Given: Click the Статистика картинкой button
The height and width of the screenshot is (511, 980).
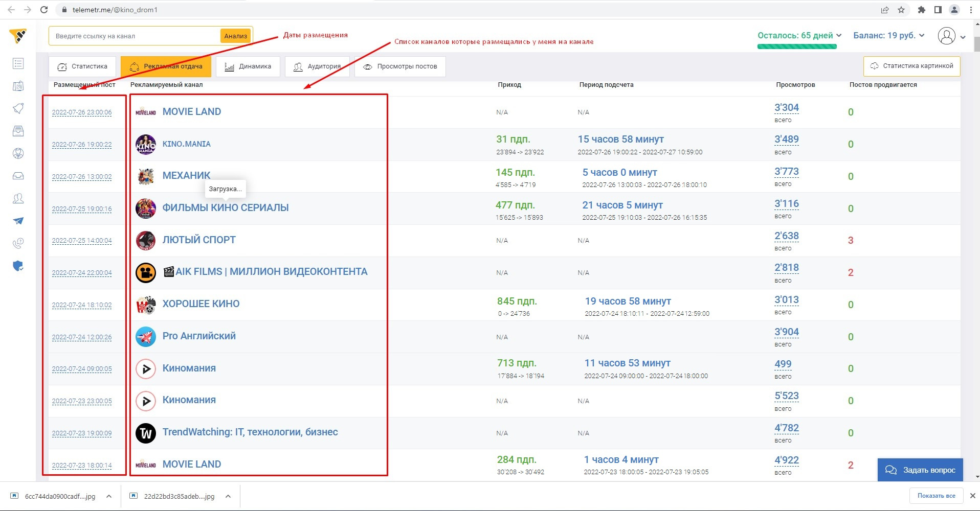Looking at the screenshot, I should tap(912, 66).
